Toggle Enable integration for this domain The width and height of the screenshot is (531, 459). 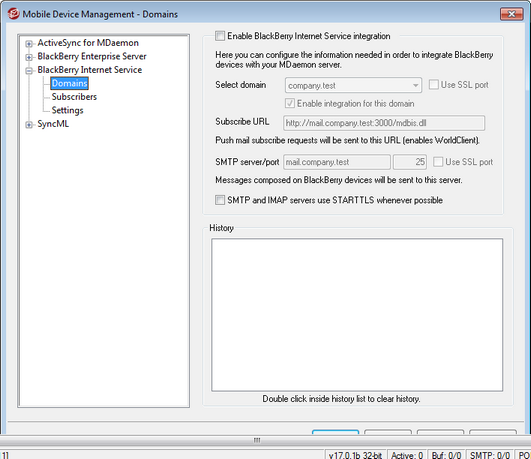[x=290, y=103]
